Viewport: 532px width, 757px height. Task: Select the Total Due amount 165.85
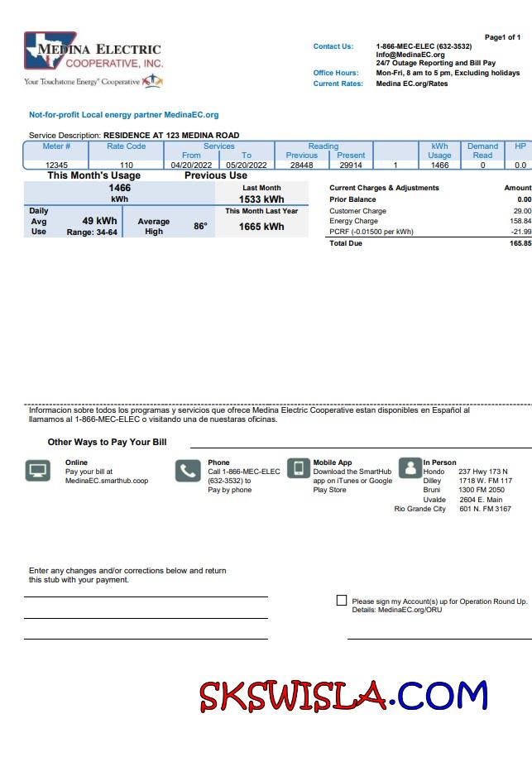click(x=520, y=244)
